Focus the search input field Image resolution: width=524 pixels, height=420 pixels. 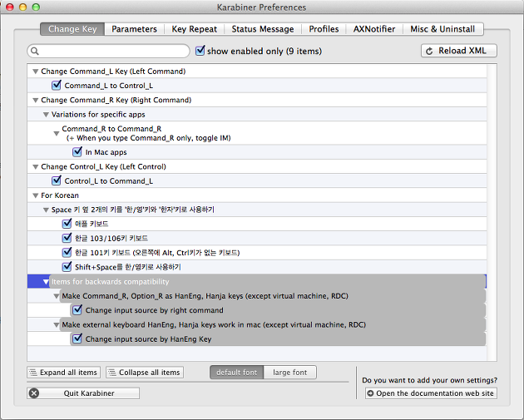coord(109,51)
